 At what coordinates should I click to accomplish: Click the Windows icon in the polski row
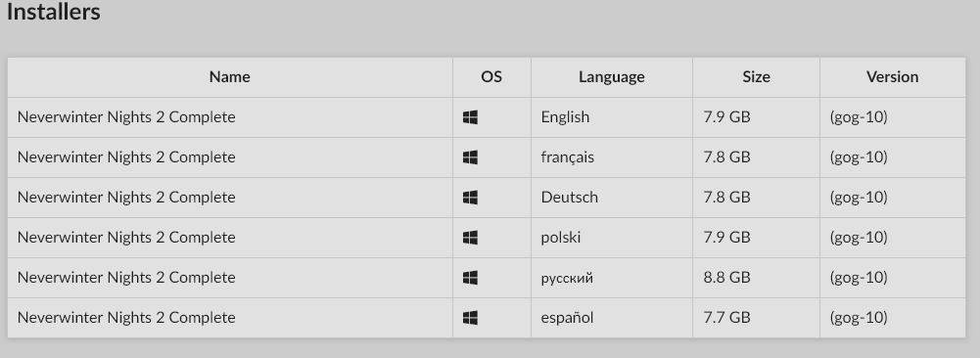pyautogui.click(x=470, y=238)
